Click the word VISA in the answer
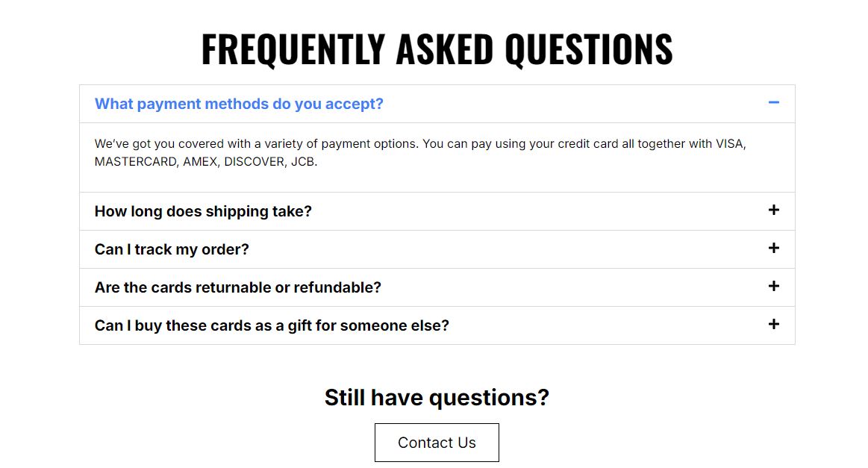 point(729,143)
